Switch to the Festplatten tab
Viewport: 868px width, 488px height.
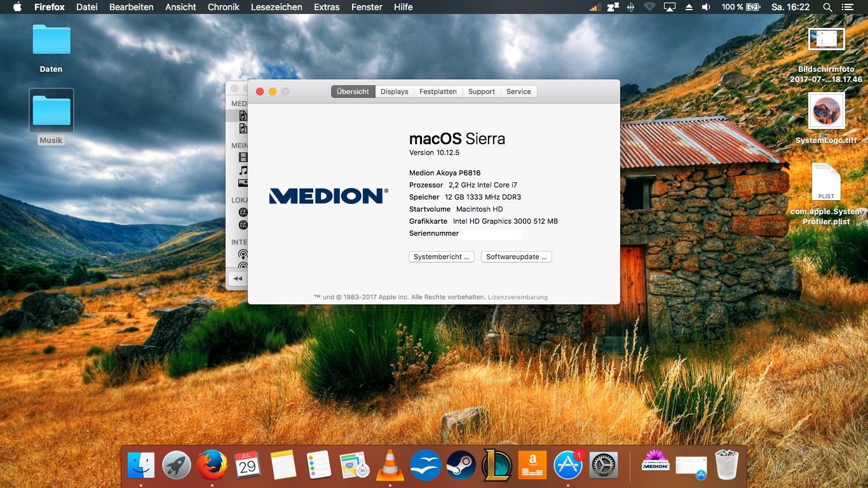coord(438,91)
